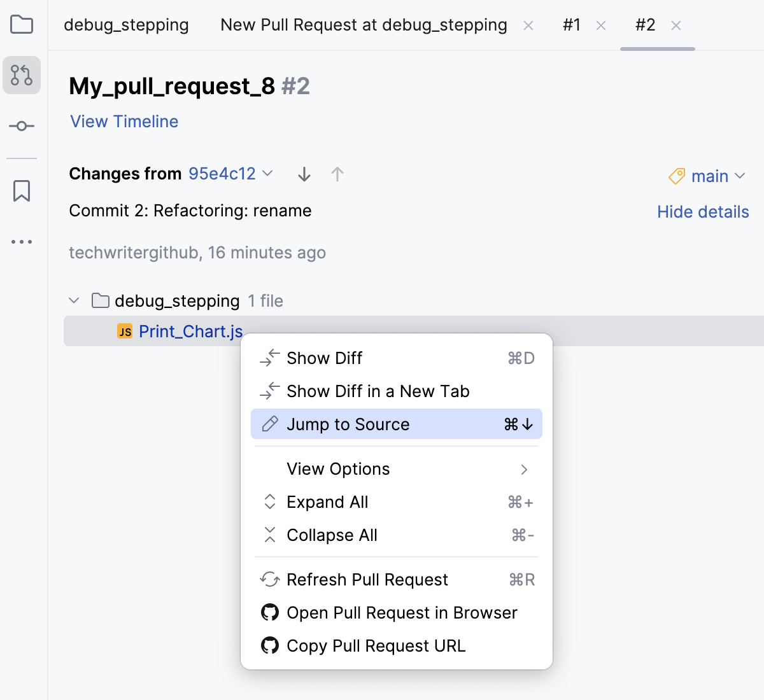Select Jump to Source from the menu
The height and width of the screenshot is (700, 764).
348,424
